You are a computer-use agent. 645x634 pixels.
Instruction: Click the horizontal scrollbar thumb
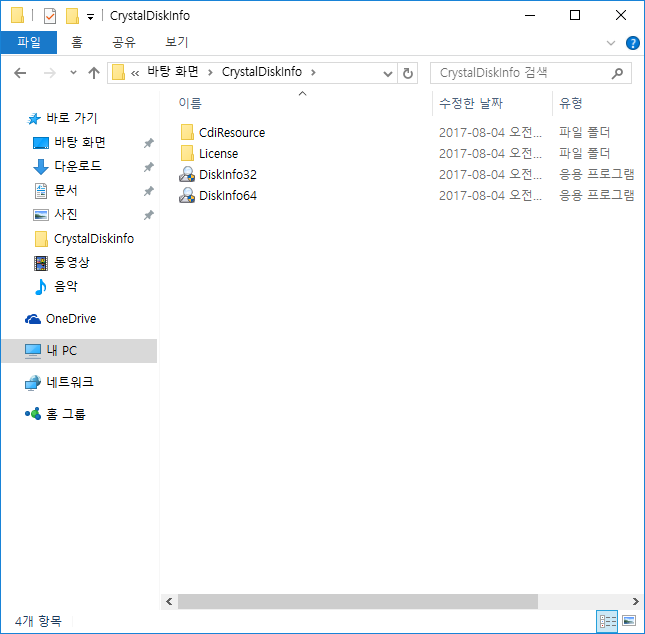(x=358, y=601)
